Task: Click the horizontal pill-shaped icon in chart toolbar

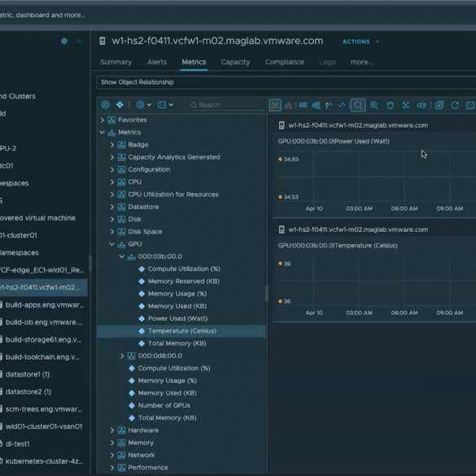Action: [421, 105]
